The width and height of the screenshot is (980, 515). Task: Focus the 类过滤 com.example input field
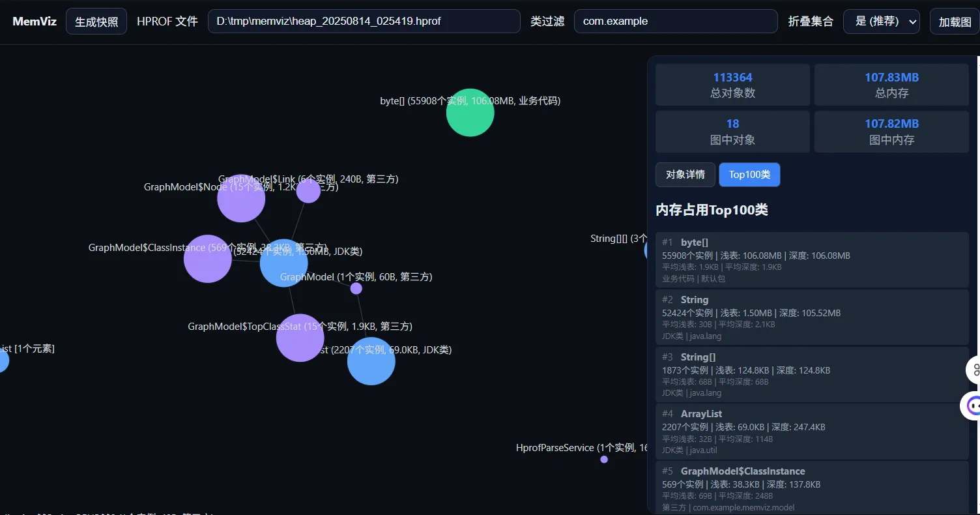(x=676, y=21)
